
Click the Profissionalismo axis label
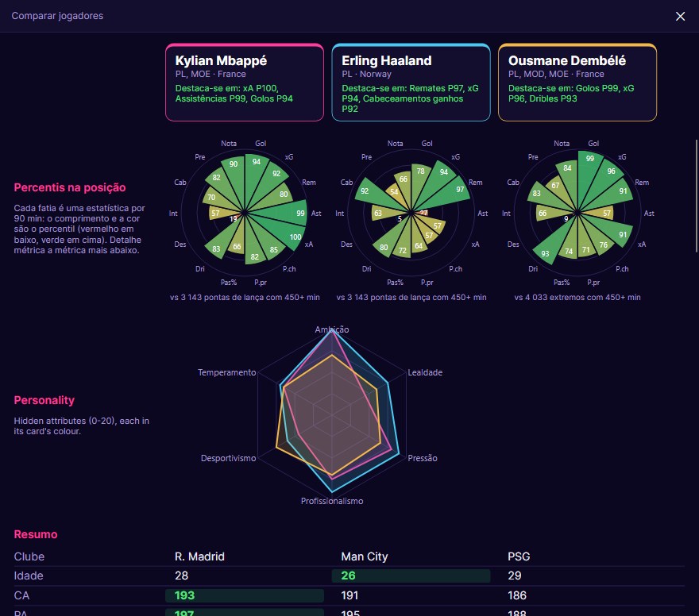[332, 501]
